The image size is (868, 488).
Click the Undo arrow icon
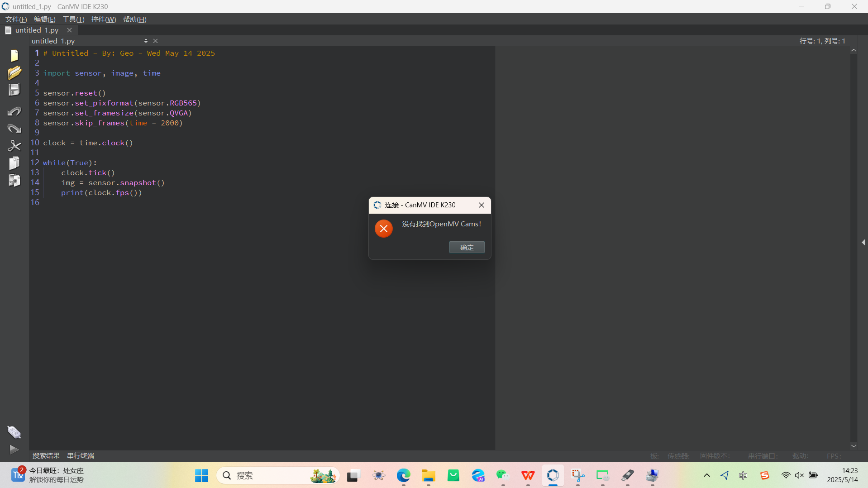click(14, 111)
